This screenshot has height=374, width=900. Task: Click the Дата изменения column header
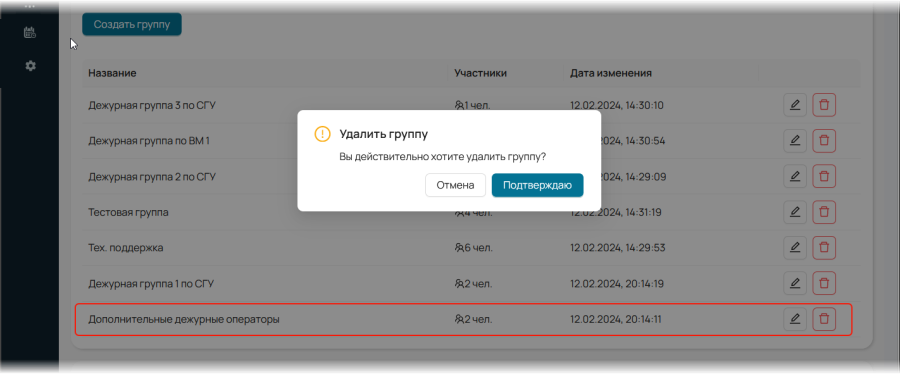click(611, 73)
